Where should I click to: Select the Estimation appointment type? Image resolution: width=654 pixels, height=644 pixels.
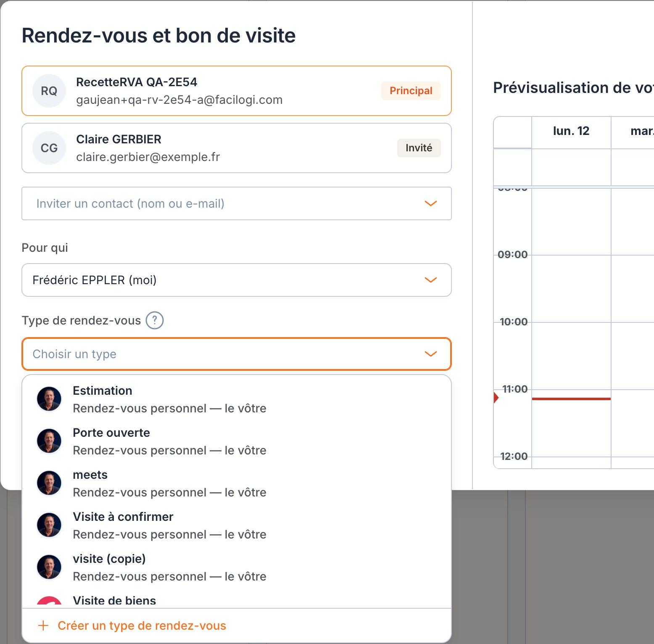click(x=236, y=399)
